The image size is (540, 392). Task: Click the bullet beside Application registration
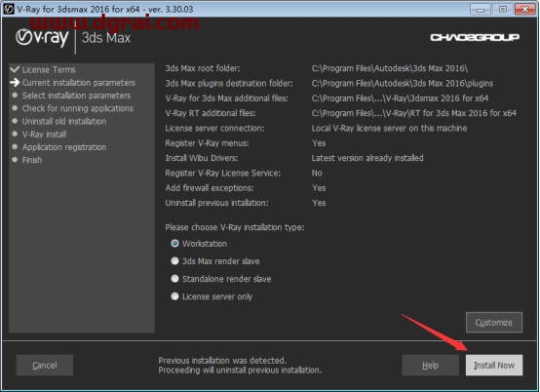15,146
